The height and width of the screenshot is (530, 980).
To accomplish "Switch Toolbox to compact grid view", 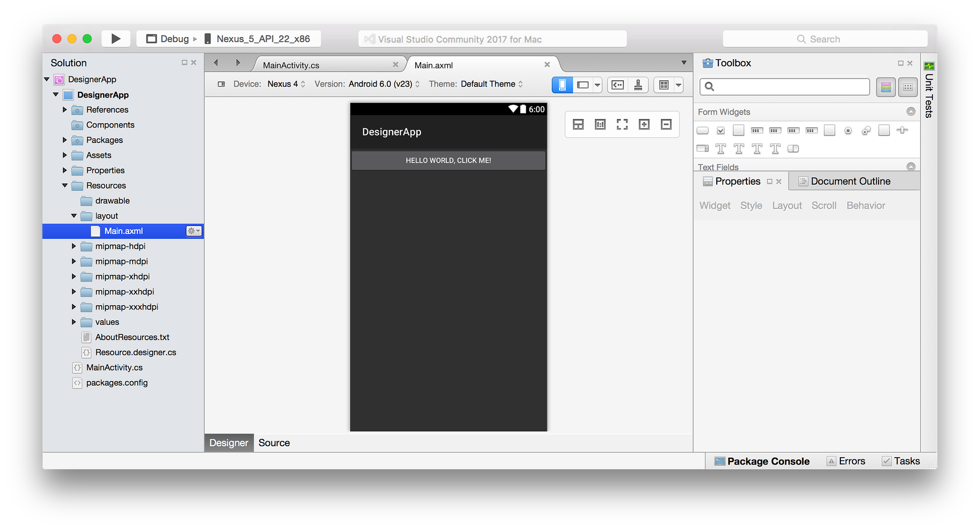I will tap(908, 87).
